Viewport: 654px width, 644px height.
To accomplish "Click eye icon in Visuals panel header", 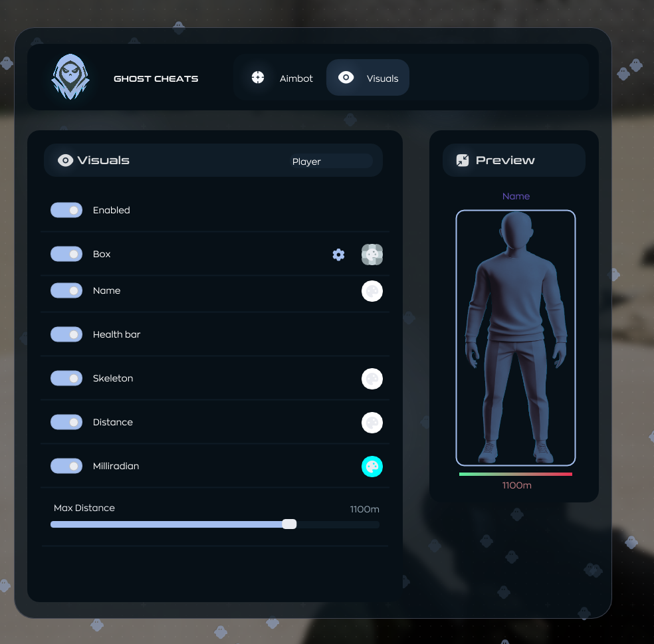I will tap(65, 160).
